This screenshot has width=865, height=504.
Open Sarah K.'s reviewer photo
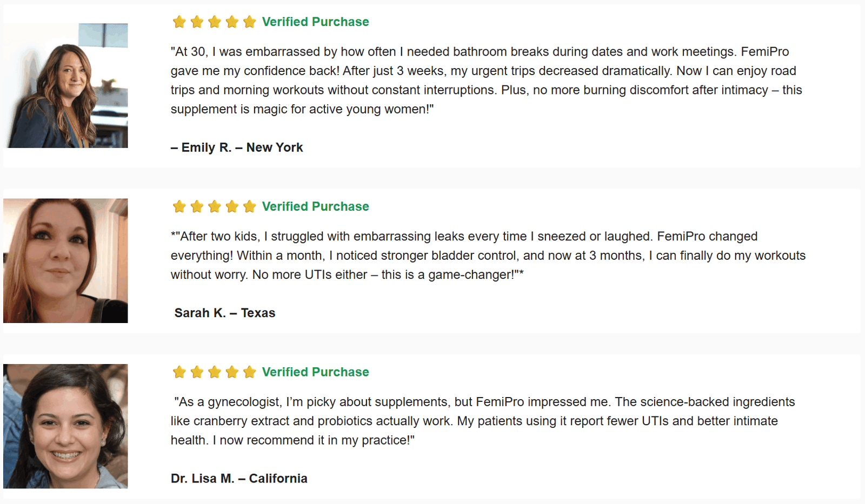pos(66,260)
